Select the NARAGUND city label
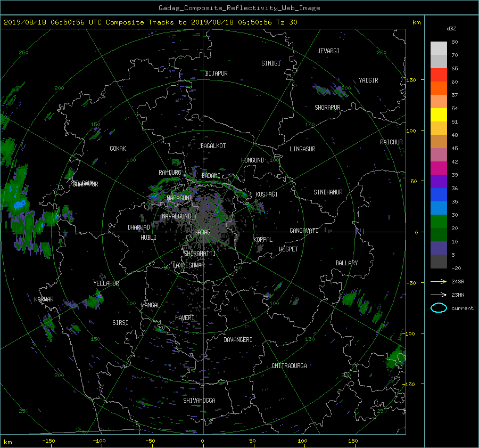479x448 pixels. click(180, 198)
